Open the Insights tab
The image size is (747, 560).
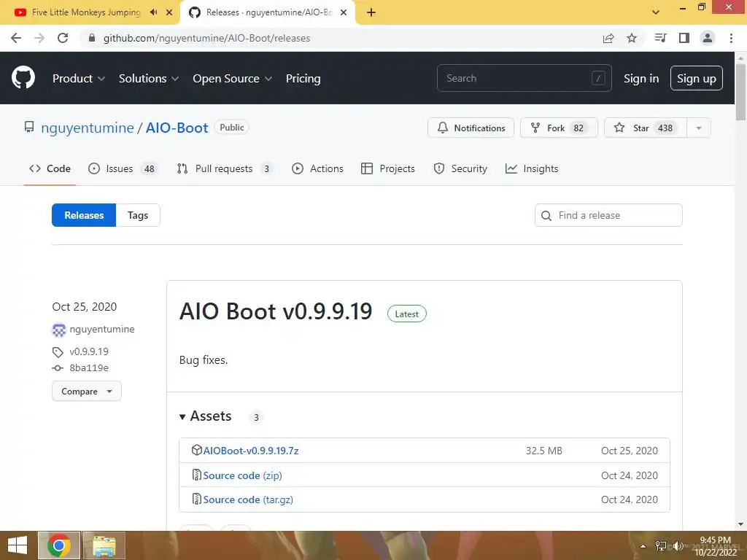(532, 168)
